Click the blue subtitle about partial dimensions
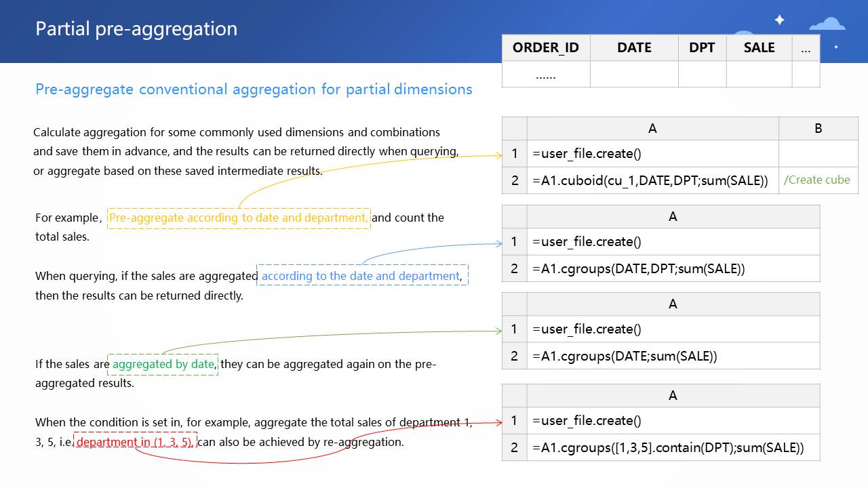This screenshot has width=868, height=488. 254,89
